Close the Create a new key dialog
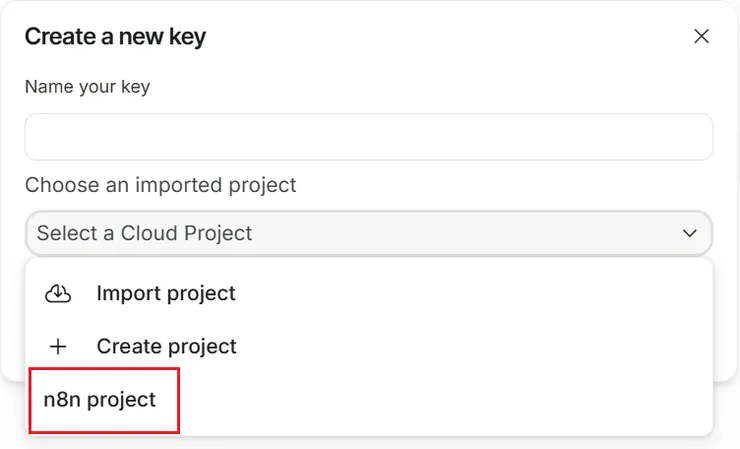 point(701,37)
